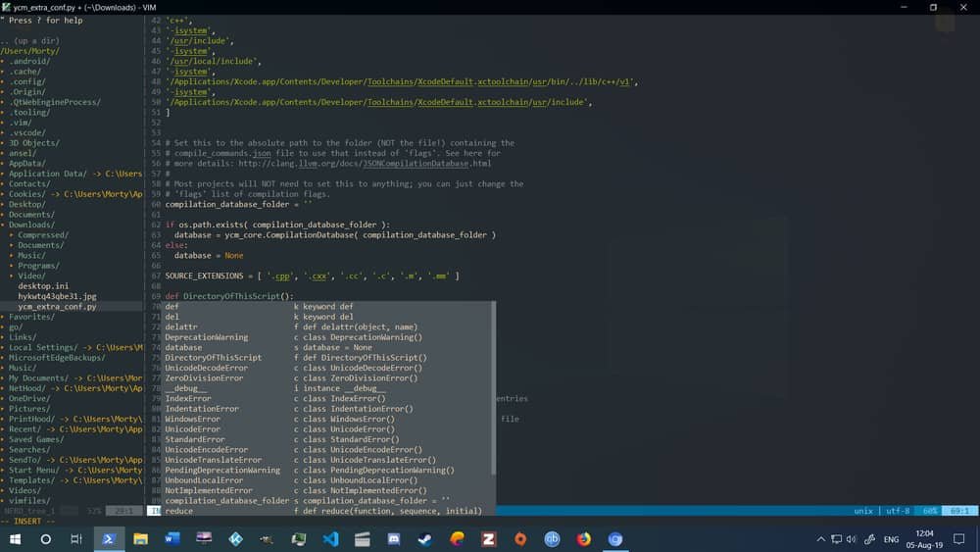This screenshot has width=980, height=552.
Task: Open Microsoft Word taskbar icon
Action: (172, 539)
